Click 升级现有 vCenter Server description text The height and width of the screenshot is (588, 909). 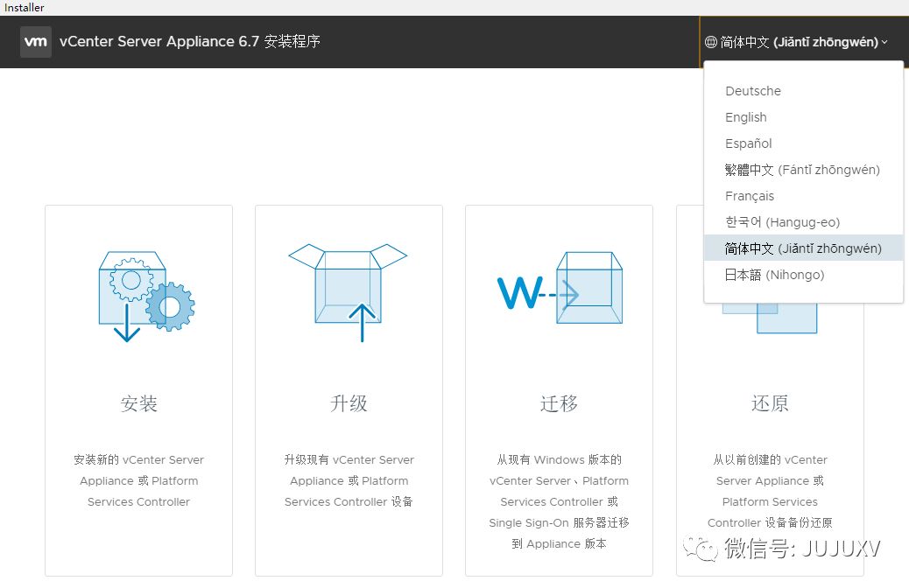click(349, 481)
